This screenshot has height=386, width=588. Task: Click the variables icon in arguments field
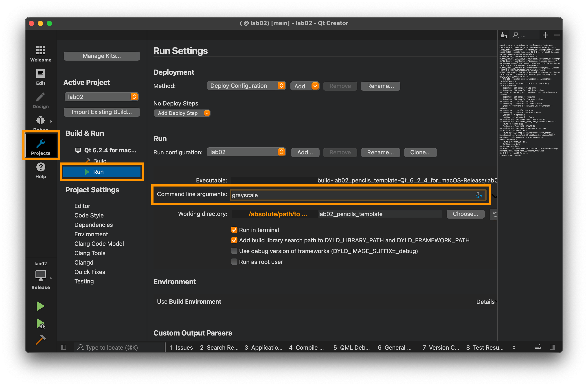(x=479, y=195)
